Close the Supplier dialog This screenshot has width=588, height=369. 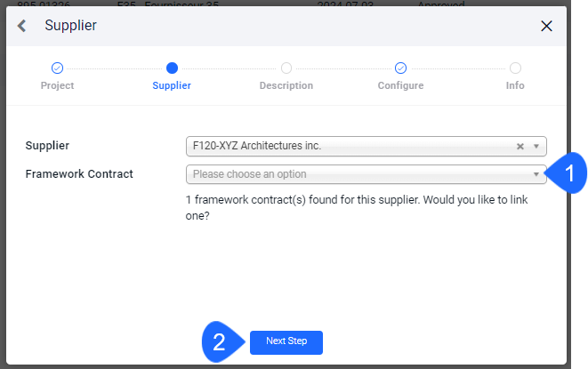tap(546, 26)
